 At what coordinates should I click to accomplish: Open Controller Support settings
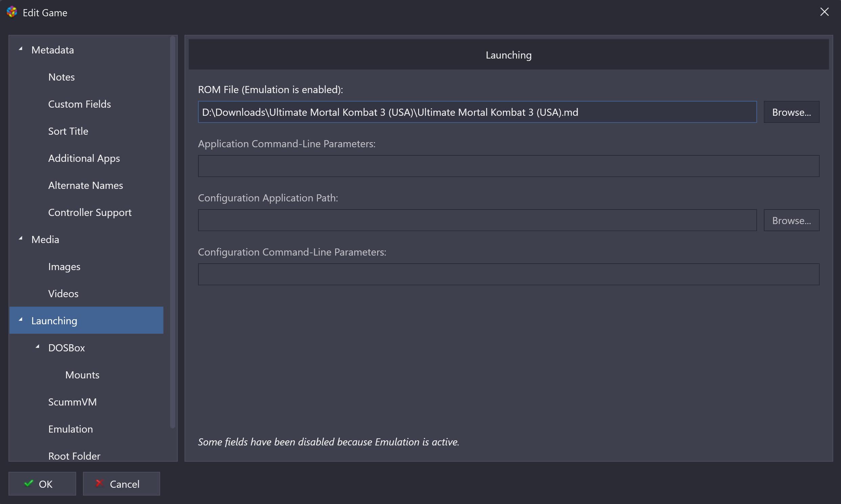point(90,213)
